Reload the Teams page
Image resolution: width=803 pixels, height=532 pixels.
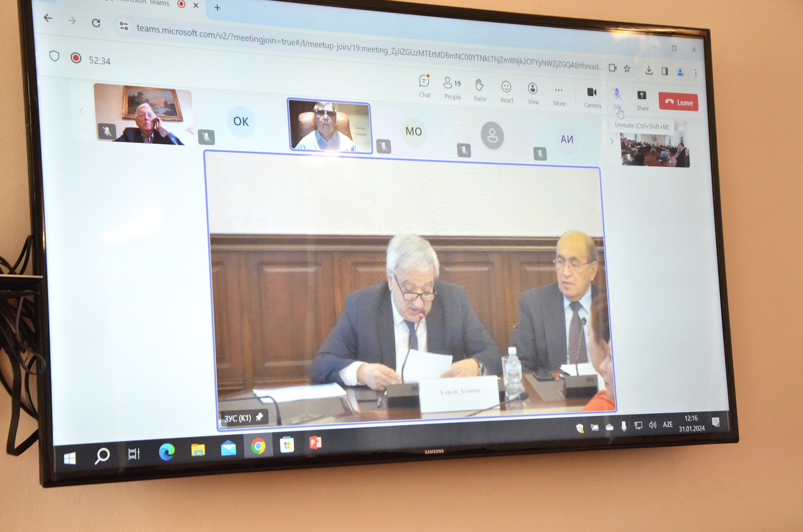click(x=96, y=23)
